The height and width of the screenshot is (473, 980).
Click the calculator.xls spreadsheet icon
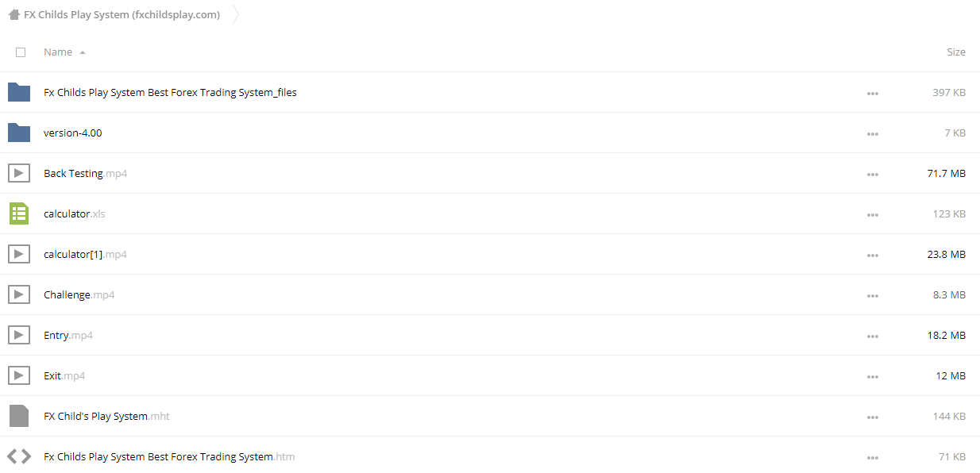[x=19, y=213]
